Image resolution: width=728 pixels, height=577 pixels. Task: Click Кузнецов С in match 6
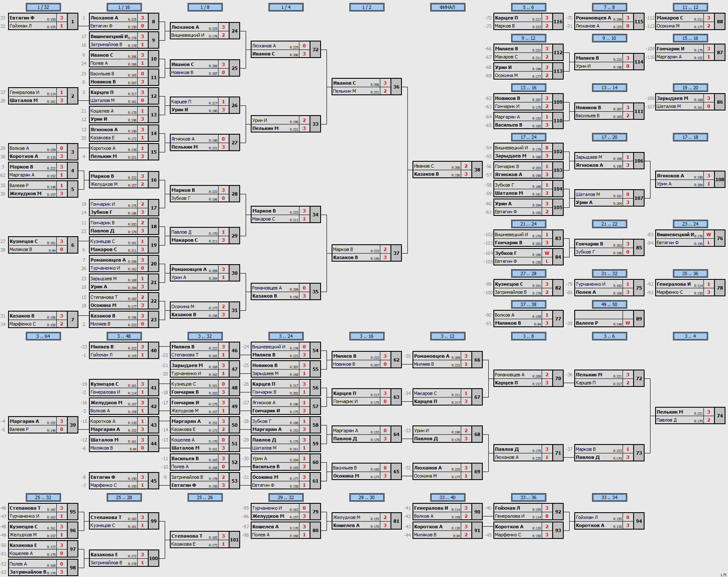click(24, 241)
